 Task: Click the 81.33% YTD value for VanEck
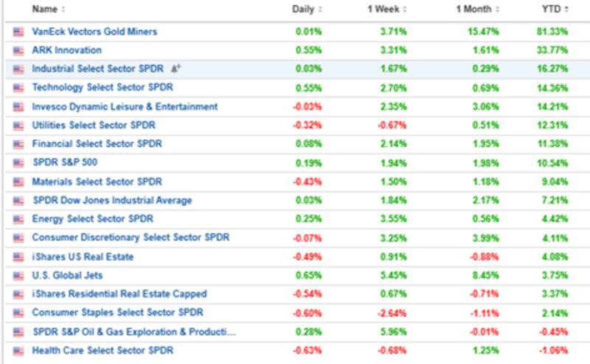point(552,32)
